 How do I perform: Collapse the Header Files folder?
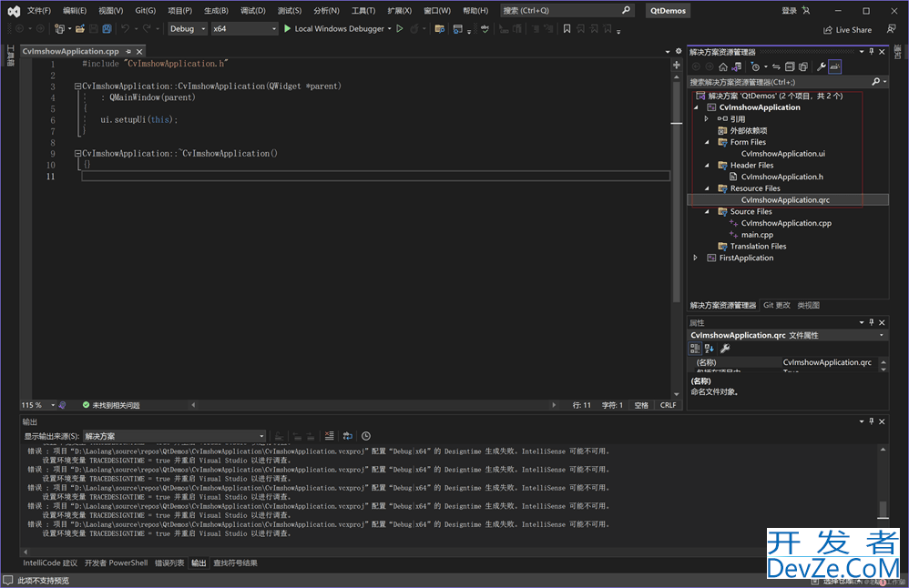(x=707, y=165)
